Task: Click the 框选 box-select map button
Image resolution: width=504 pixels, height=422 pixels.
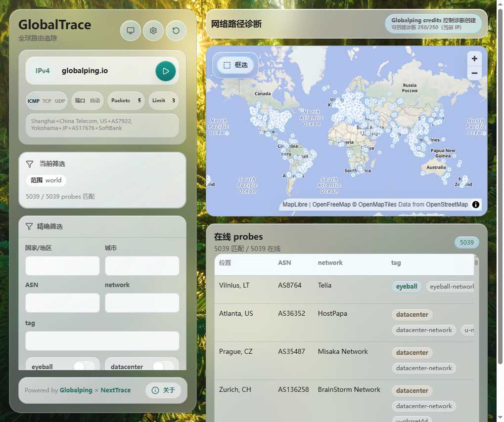Action: pyautogui.click(x=235, y=65)
